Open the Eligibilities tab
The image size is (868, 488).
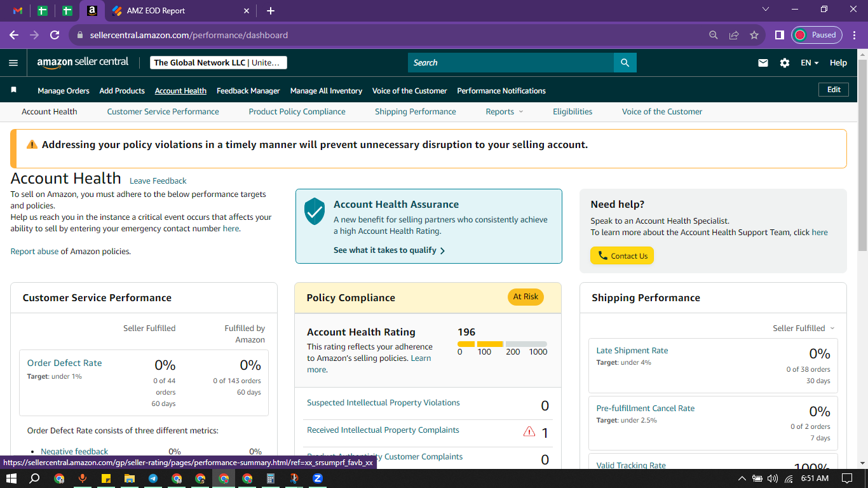coord(573,111)
